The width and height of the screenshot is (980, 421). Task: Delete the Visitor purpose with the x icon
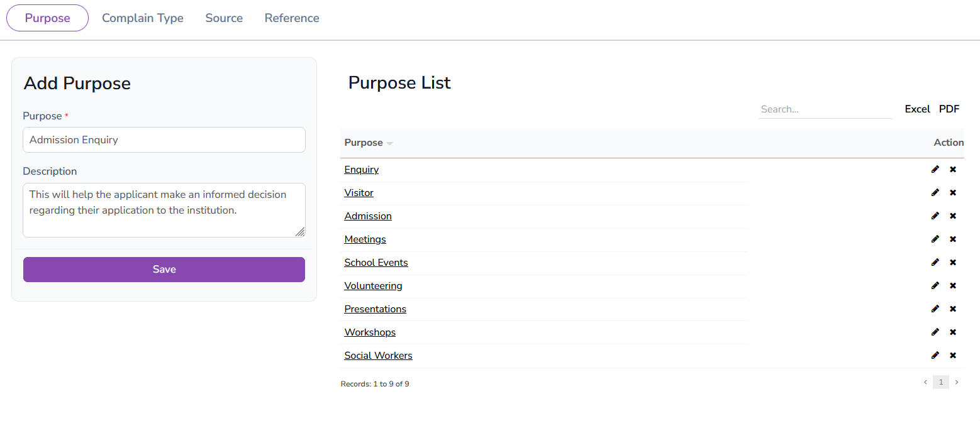[x=953, y=192]
